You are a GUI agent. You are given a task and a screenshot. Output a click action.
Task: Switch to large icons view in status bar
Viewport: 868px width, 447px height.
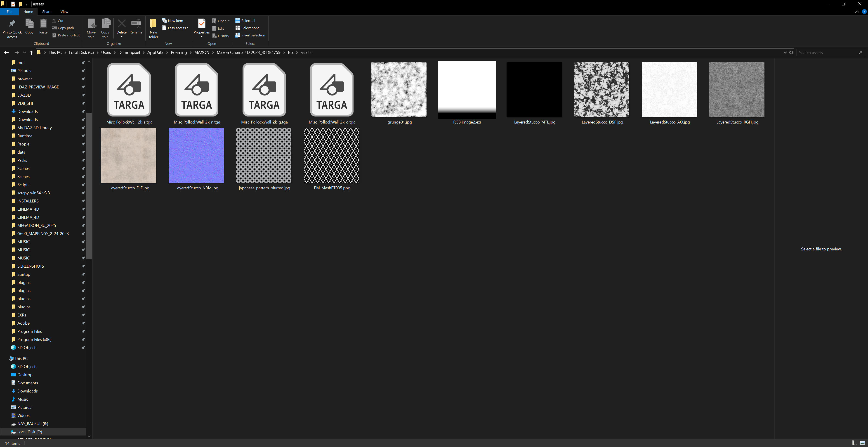[862, 443]
